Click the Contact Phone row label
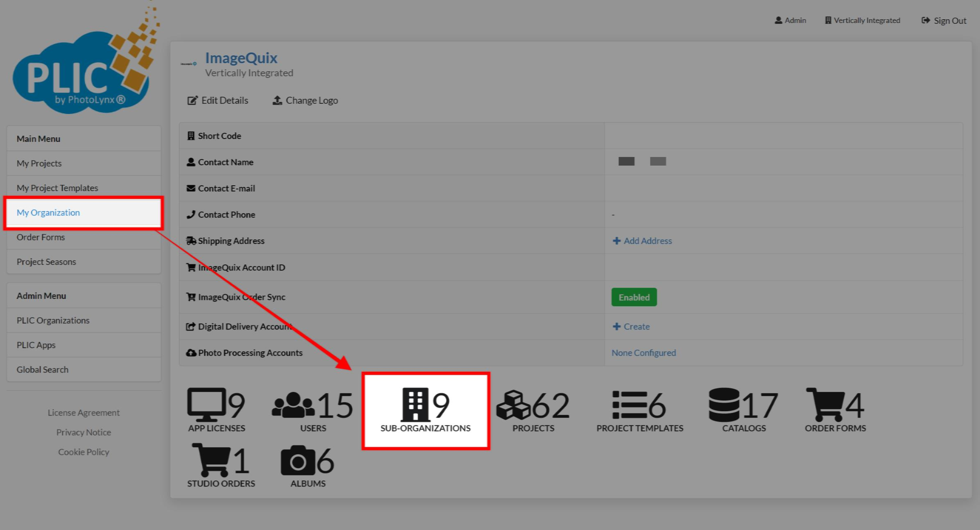Viewport: 980px width, 530px height. point(226,214)
